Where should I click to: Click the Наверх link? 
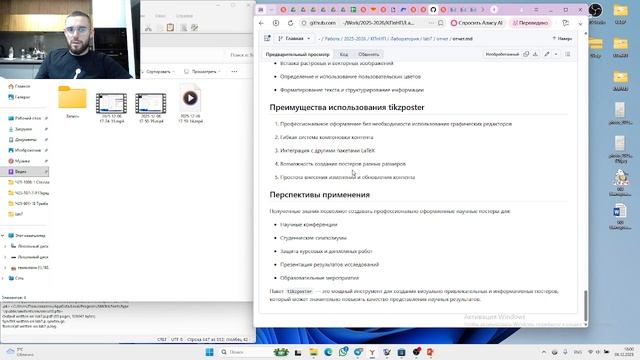(x=562, y=38)
